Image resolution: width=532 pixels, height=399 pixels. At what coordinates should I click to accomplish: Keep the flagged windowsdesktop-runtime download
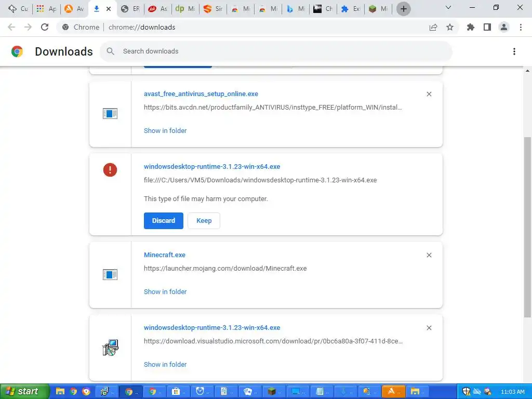click(204, 221)
